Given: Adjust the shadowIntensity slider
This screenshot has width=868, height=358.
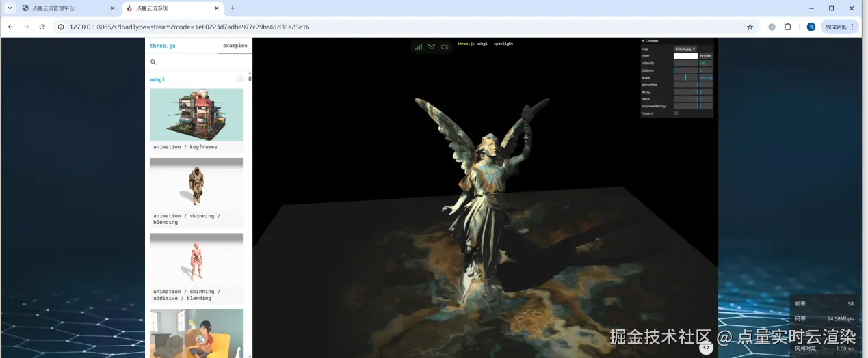Looking at the screenshot, I should pyautogui.click(x=685, y=106).
